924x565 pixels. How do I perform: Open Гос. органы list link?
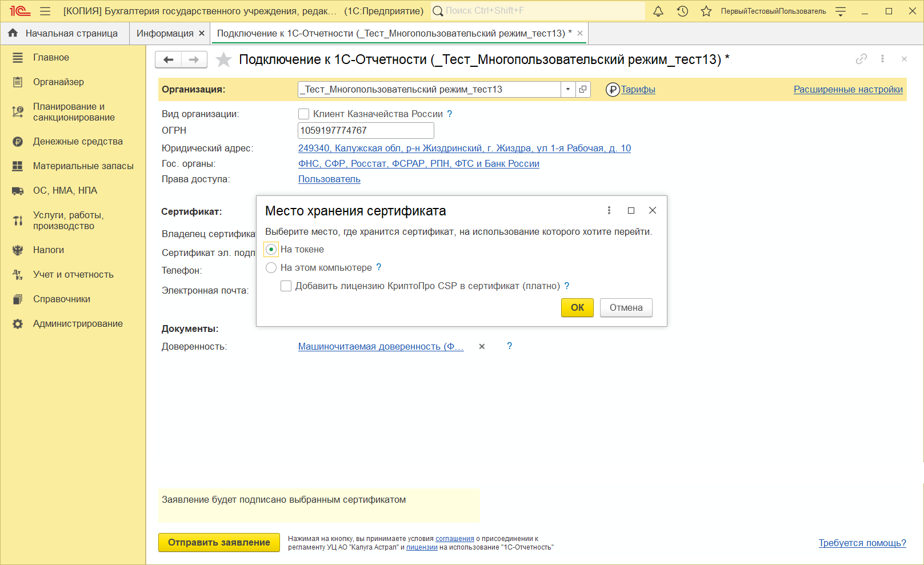[x=419, y=164]
